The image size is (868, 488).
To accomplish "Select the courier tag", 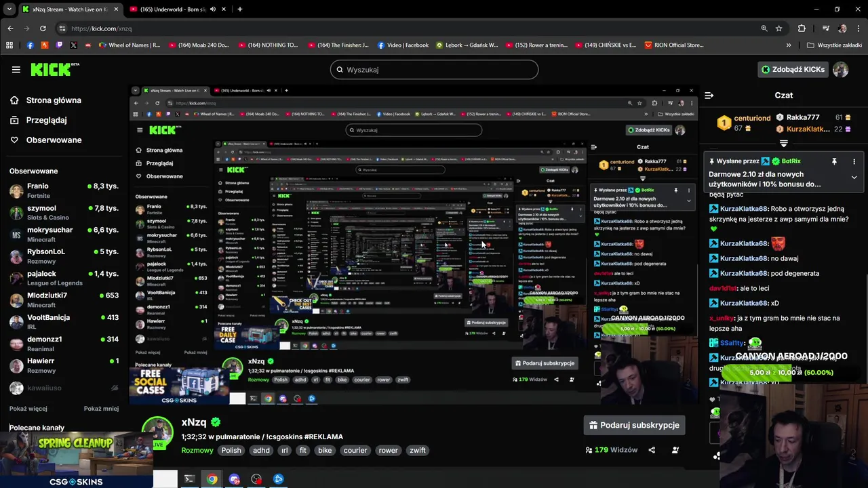I will tap(355, 450).
